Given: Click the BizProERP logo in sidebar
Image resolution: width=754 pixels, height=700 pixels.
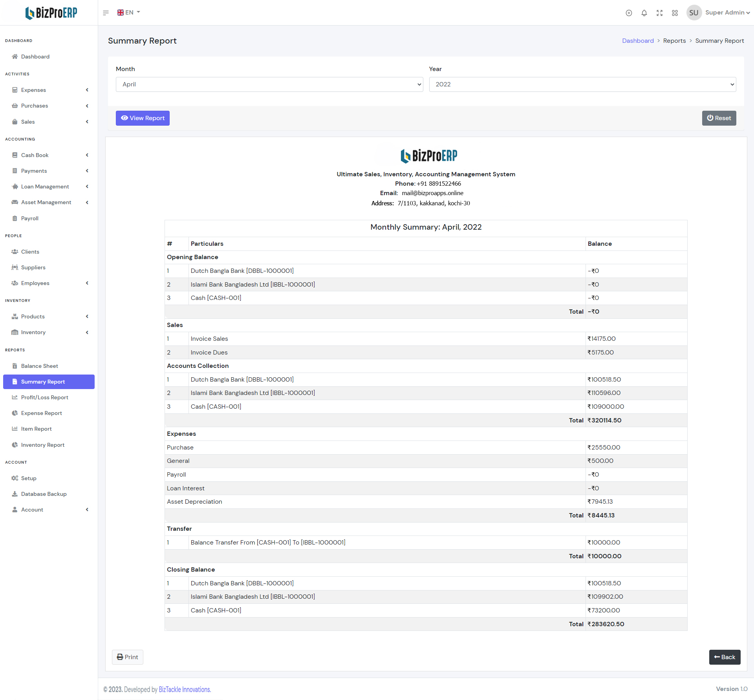Looking at the screenshot, I should 51,13.
